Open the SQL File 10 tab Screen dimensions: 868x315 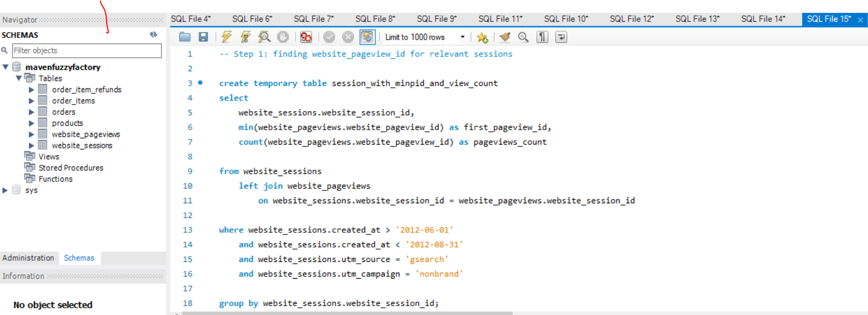[566, 19]
